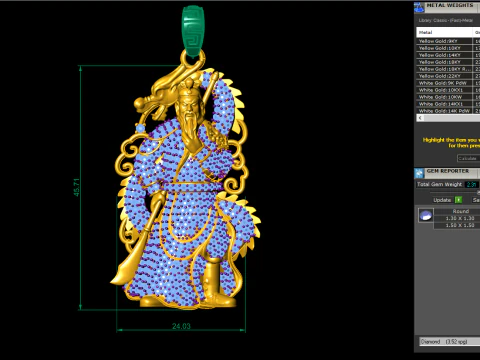This screenshot has width=480, height=360.
Task: Click the 24.03 width dimension label
Action: coord(181,326)
